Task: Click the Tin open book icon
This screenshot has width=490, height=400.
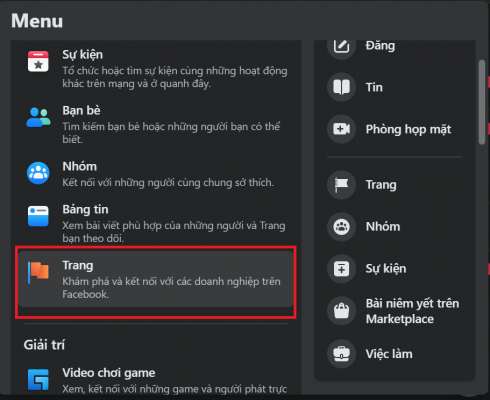Action: click(341, 87)
